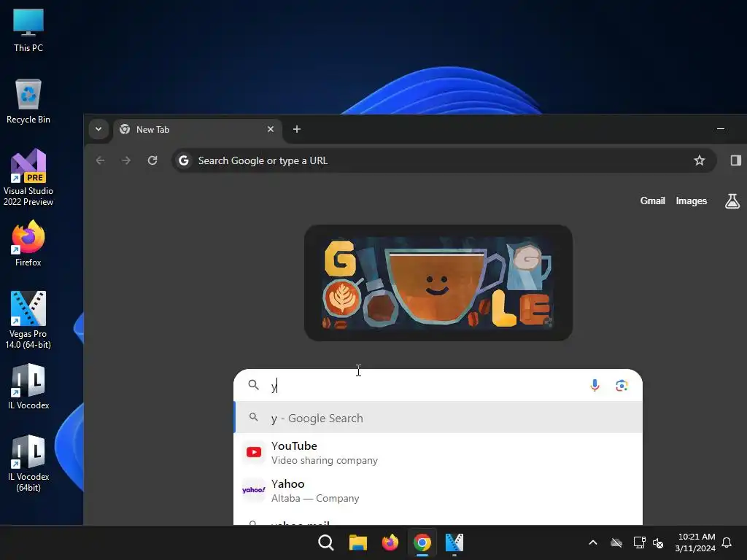Go forward in Chrome

[126, 160]
